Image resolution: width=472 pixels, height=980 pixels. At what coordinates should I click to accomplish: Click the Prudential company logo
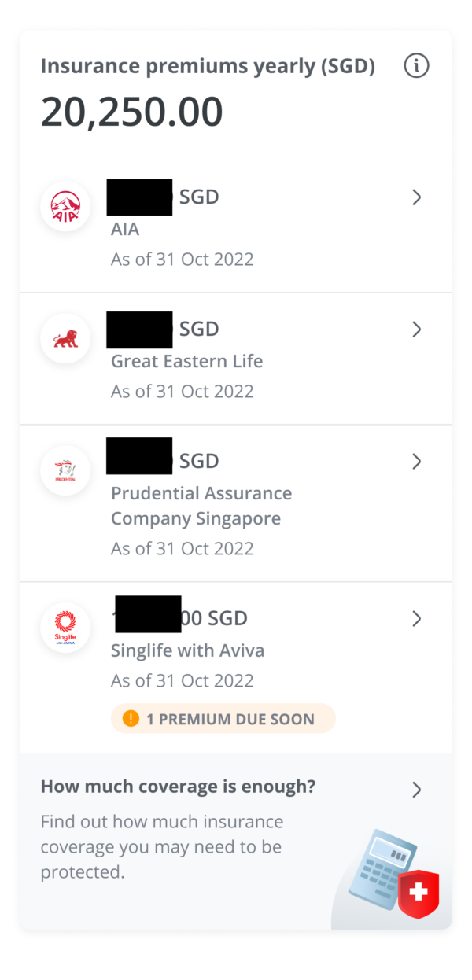pyautogui.click(x=65, y=470)
